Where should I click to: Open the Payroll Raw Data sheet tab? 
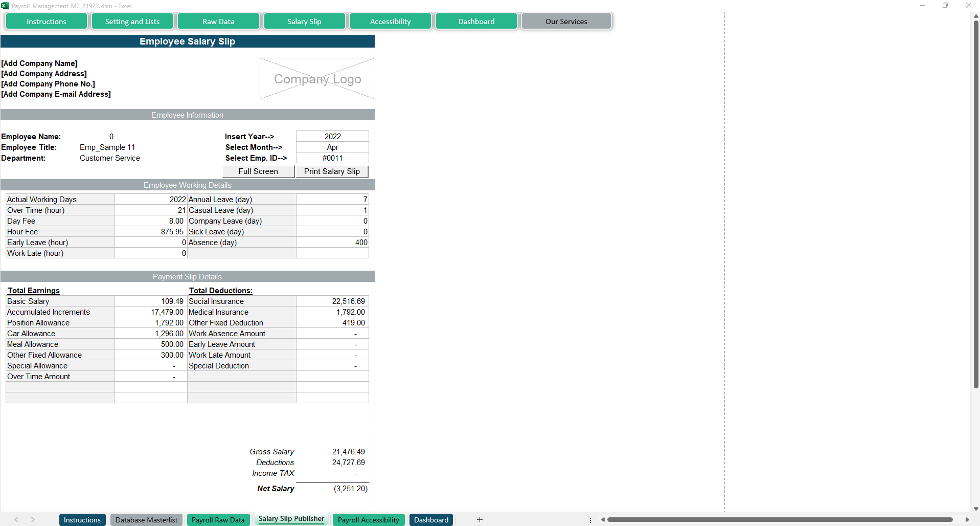click(x=218, y=520)
